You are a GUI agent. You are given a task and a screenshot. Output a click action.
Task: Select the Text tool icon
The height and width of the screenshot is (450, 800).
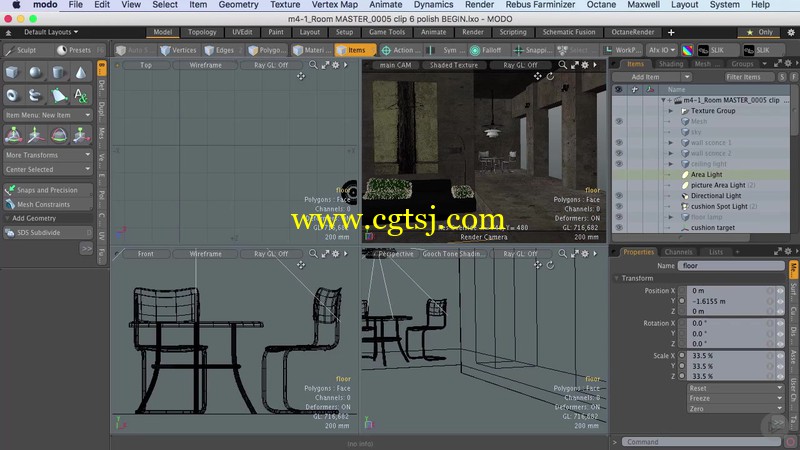81,95
